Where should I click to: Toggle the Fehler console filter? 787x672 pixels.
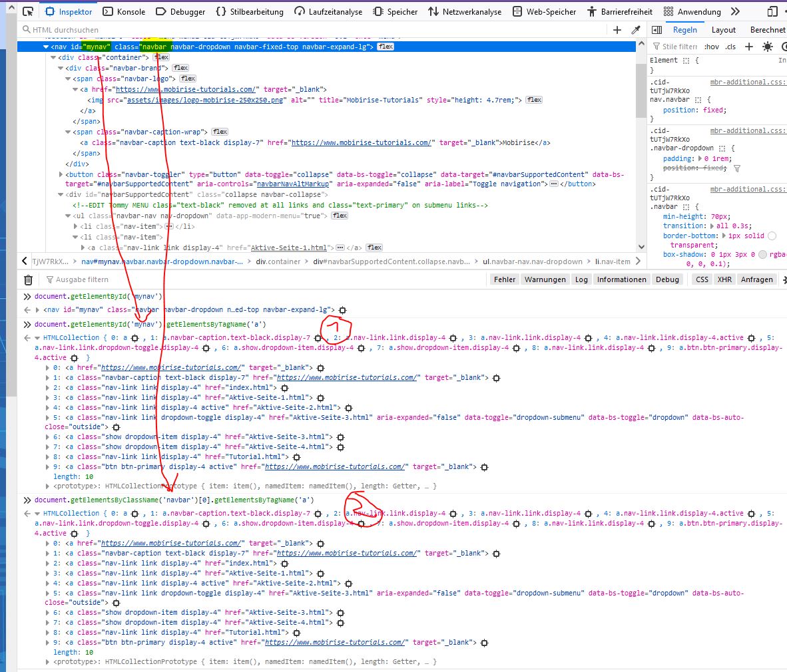pos(504,279)
